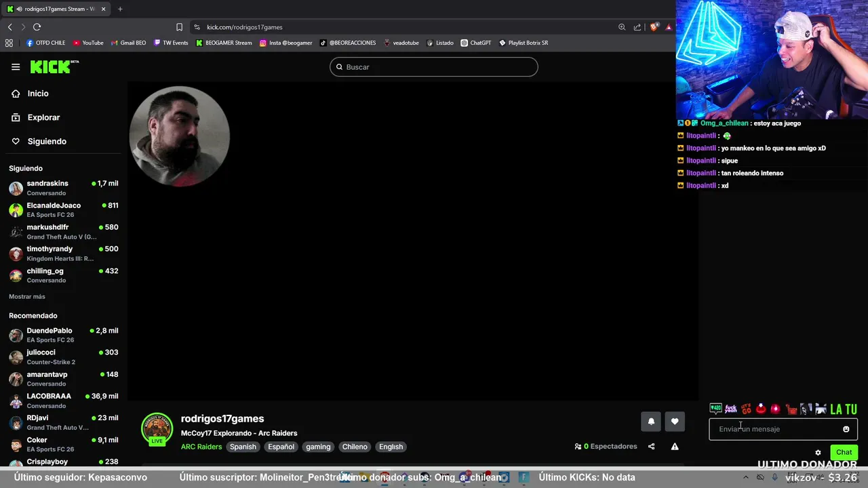Open TW Events bookmark

pyautogui.click(x=171, y=43)
